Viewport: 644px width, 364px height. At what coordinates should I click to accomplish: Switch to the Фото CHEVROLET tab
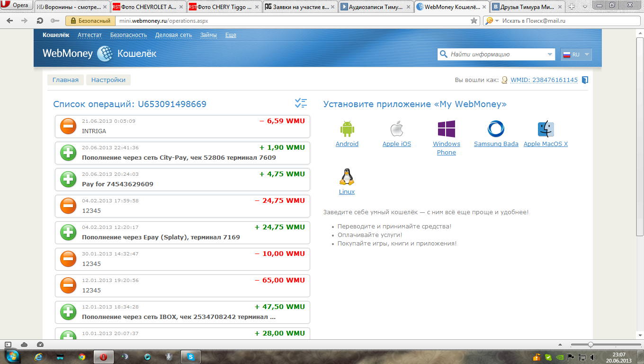point(148,7)
